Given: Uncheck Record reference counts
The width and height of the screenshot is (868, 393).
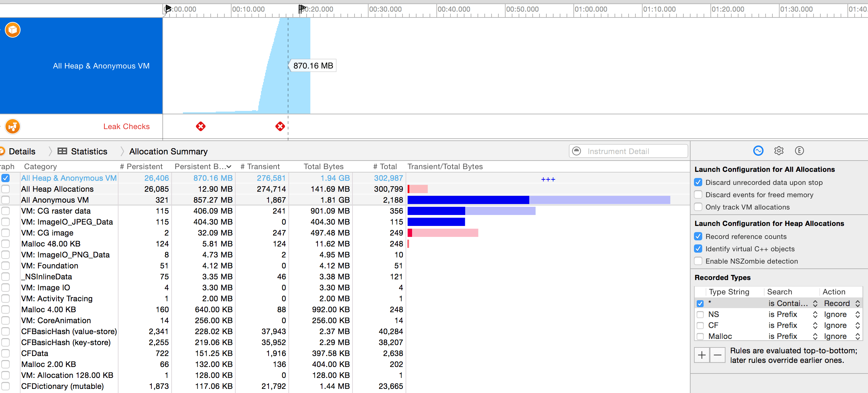Looking at the screenshot, I should click(698, 237).
